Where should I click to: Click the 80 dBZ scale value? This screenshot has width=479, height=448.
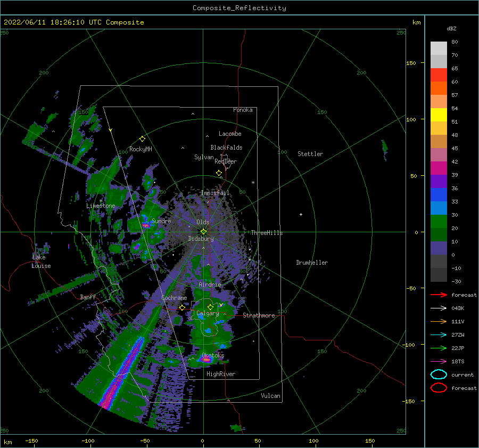coord(455,42)
